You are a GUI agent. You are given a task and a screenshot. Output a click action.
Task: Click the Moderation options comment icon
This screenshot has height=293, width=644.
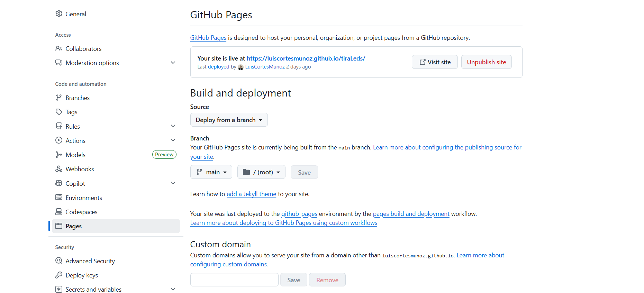tap(59, 63)
